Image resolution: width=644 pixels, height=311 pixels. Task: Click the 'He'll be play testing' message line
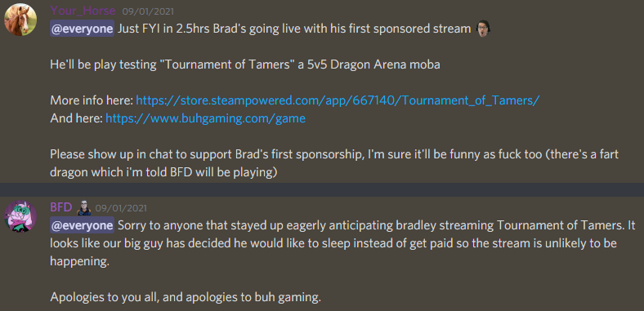coord(245,64)
